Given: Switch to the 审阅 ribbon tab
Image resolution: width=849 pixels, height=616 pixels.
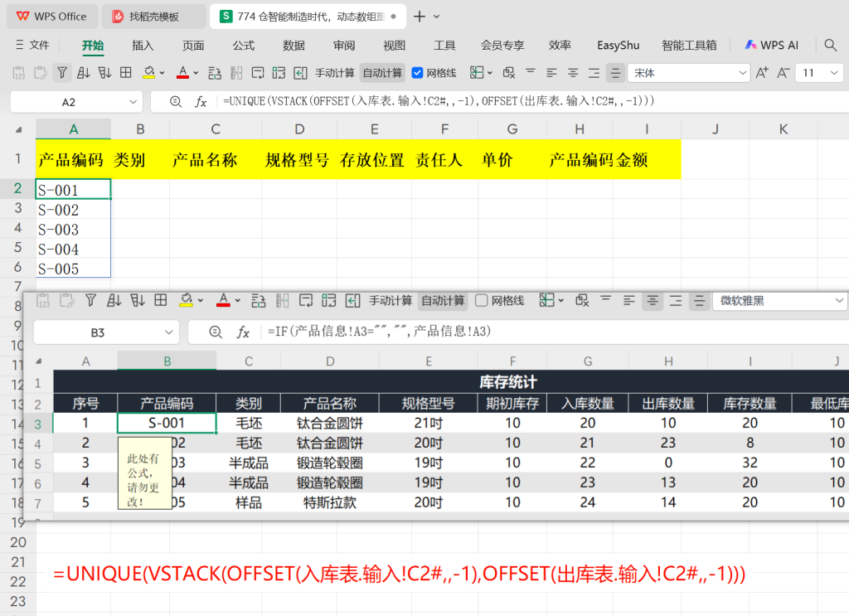Looking at the screenshot, I should pos(344,46).
